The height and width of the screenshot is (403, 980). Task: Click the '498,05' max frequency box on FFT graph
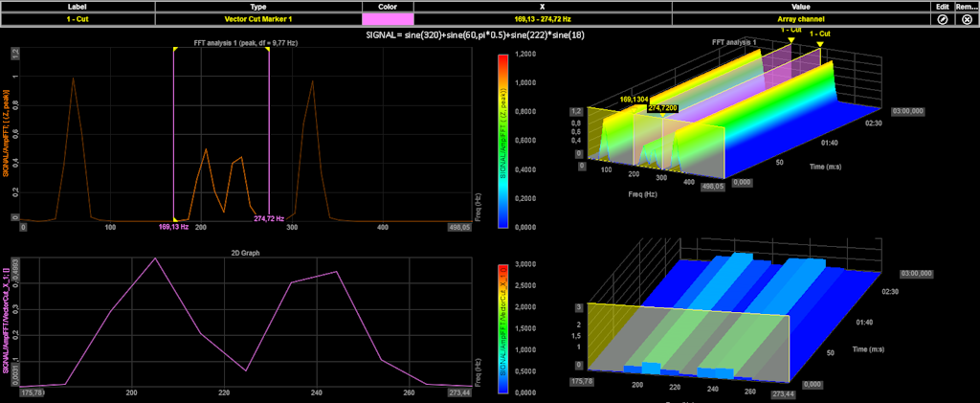[x=460, y=227]
